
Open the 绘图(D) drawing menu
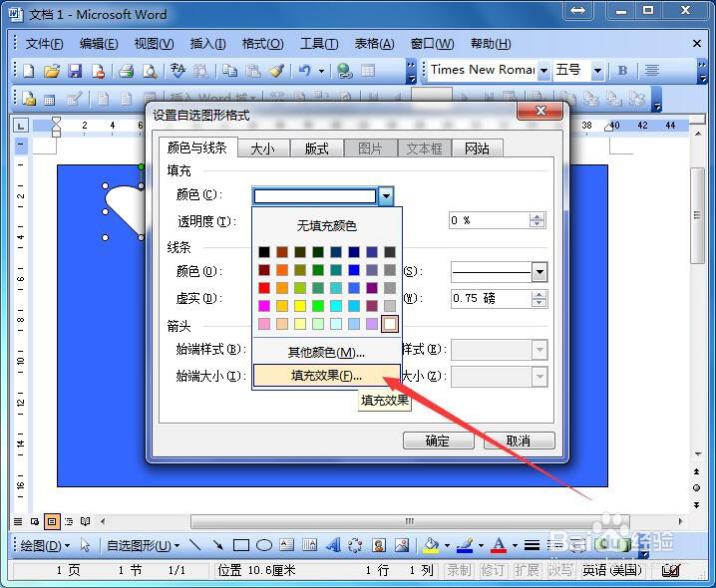(x=45, y=545)
